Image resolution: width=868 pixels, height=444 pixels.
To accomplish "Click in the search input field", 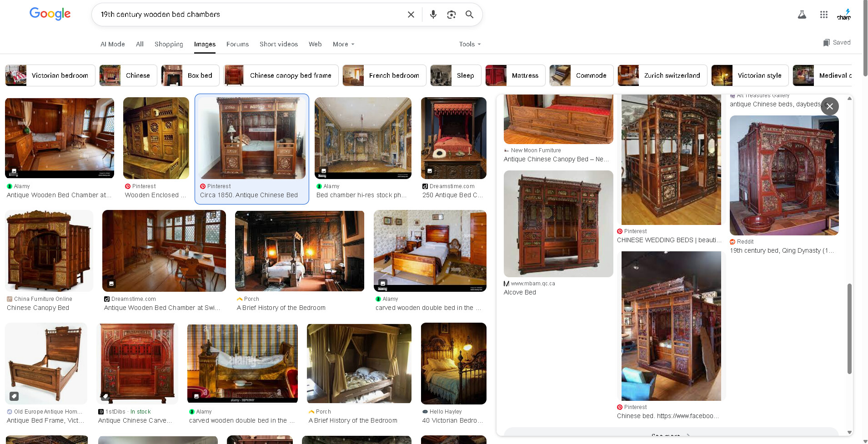I will [x=250, y=15].
